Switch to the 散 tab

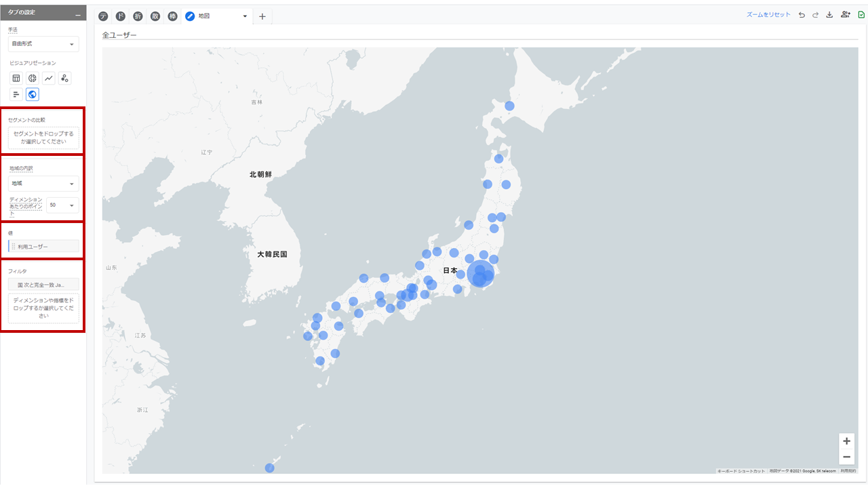155,16
